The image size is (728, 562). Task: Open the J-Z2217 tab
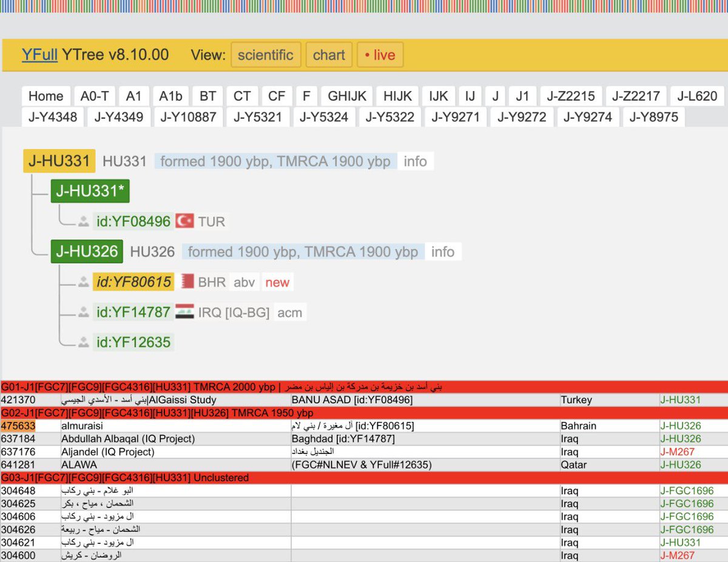coord(636,96)
